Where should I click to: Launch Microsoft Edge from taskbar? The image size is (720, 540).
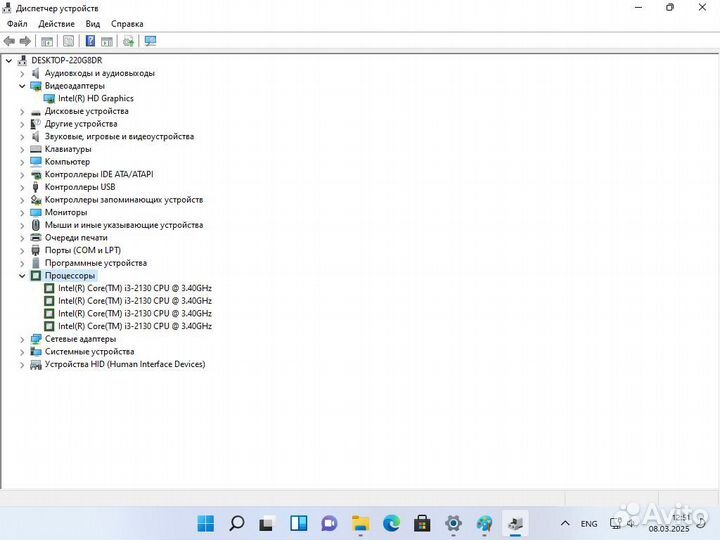[391, 523]
